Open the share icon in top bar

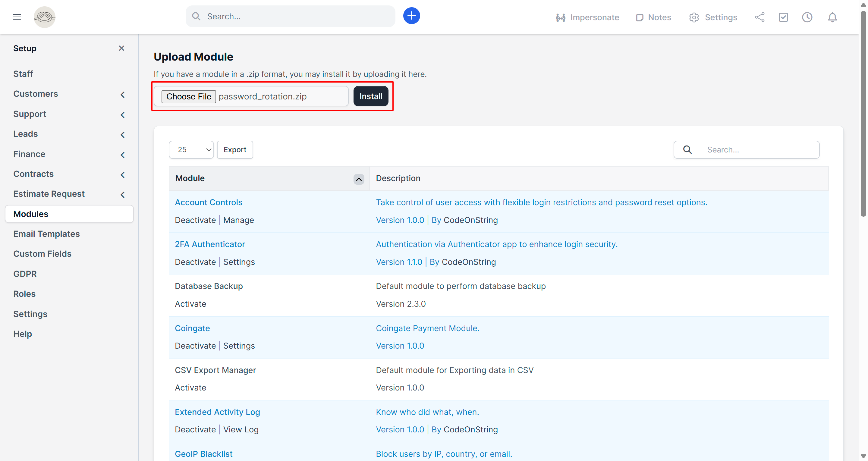tap(759, 17)
